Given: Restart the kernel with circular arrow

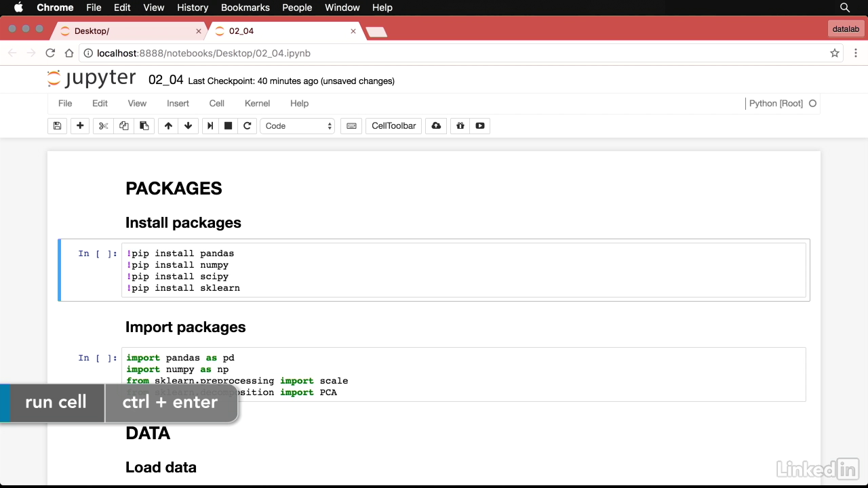Looking at the screenshot, I should (x=248, y=126).
